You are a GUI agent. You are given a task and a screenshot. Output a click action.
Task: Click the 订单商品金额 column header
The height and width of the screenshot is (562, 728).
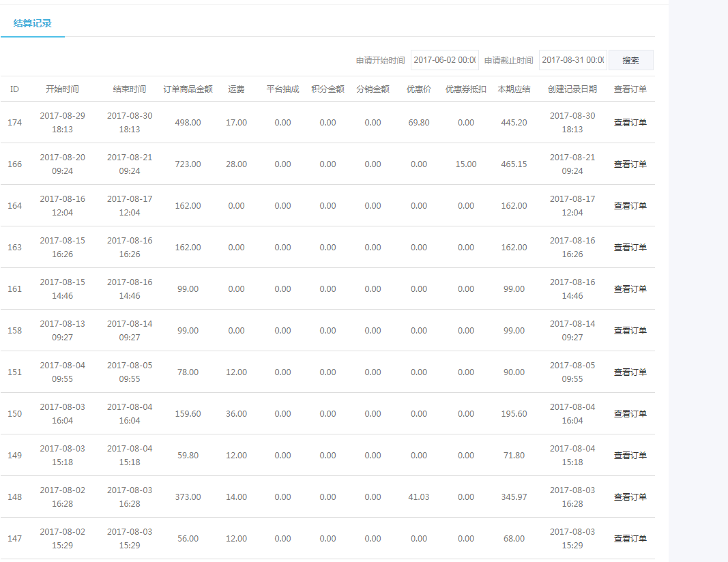coord(188,89)
